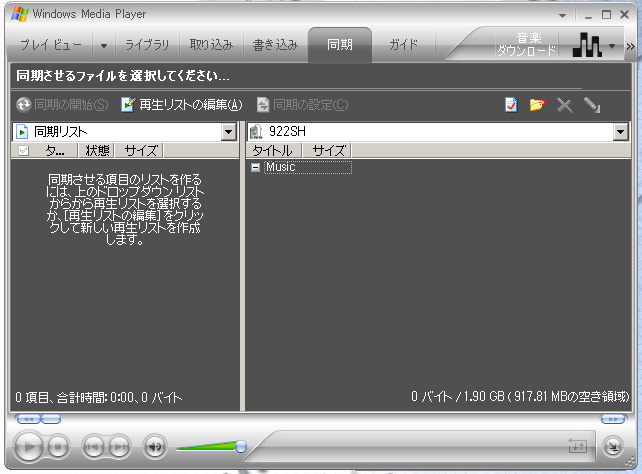Click the Next track button

(119, 447)
